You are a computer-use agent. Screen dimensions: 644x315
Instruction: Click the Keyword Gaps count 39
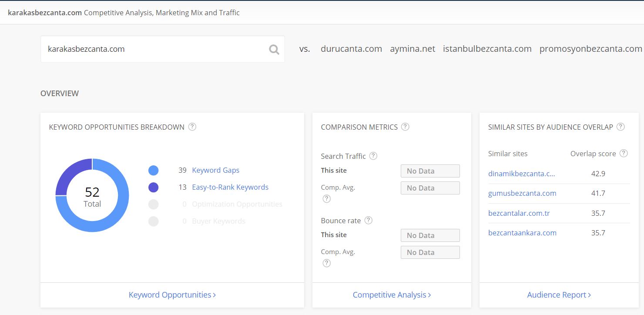(x=182, y=170)
